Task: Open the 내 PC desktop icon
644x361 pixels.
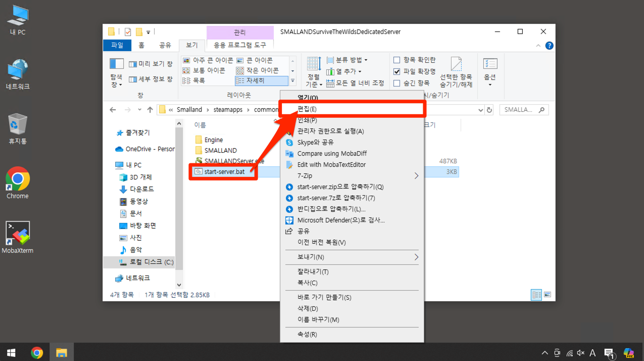Action: [18, 20]
